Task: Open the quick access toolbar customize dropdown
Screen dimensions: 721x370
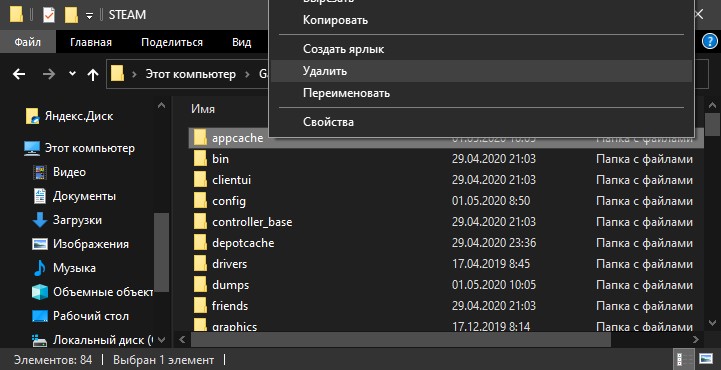Action: (x=89, y=16)
